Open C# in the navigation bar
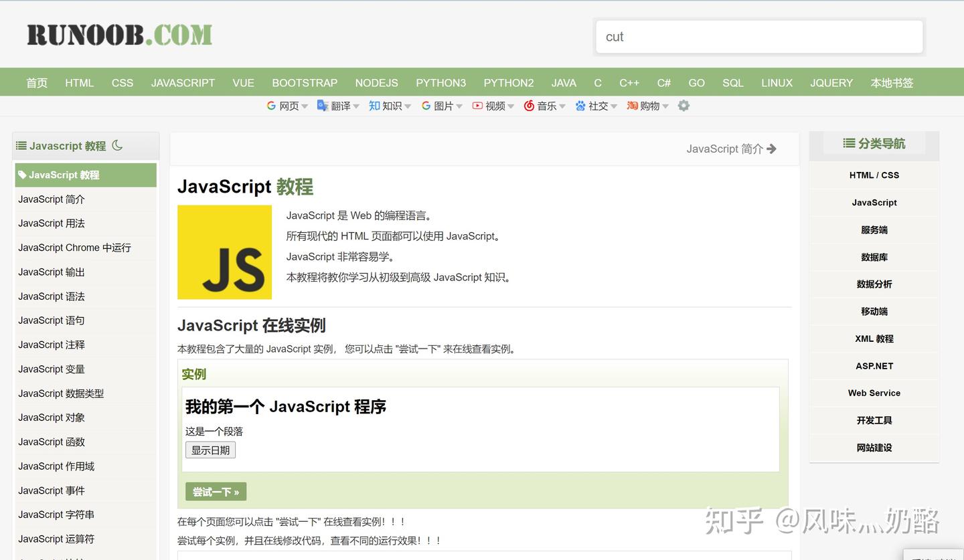964x560 pixels. [664, 83]
